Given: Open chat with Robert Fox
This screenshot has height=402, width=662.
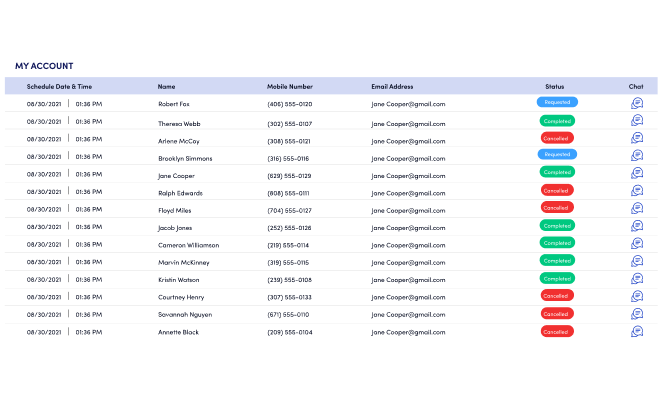Looking at the screenshot, I should pyautogui.click(x=637, y=103).
